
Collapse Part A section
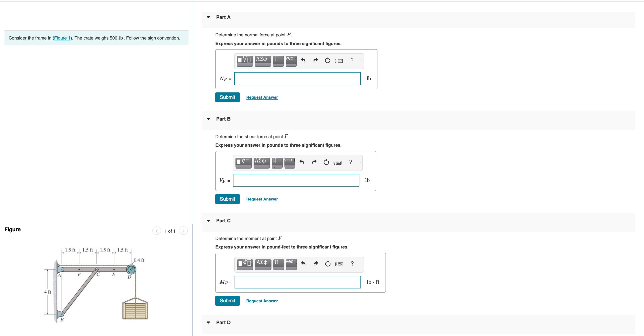208,17
